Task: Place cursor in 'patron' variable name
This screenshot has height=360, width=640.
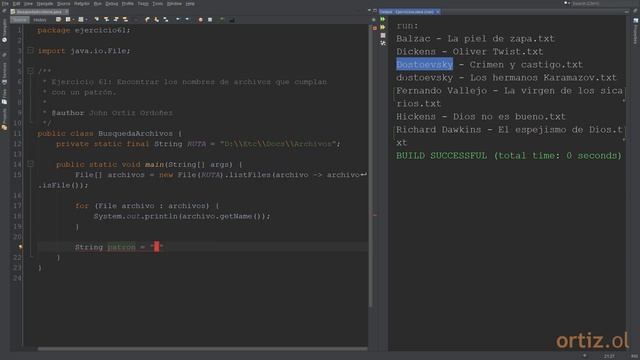Action: [x=121, y=247]
